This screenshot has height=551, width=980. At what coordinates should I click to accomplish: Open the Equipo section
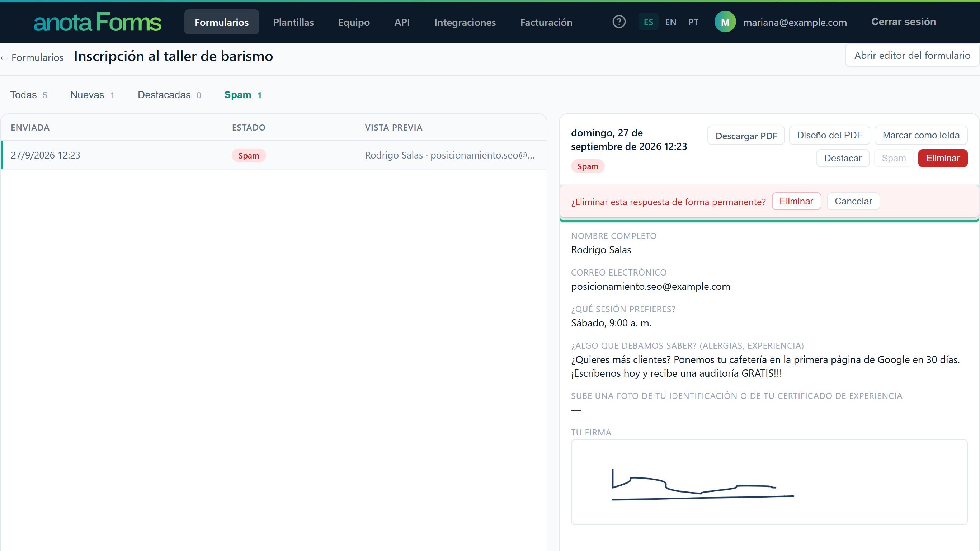click(354, 22)
